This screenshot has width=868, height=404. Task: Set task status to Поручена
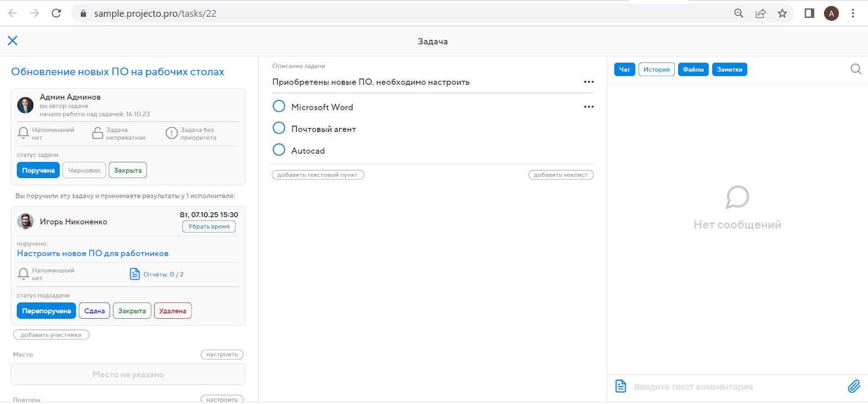(38, 170)
